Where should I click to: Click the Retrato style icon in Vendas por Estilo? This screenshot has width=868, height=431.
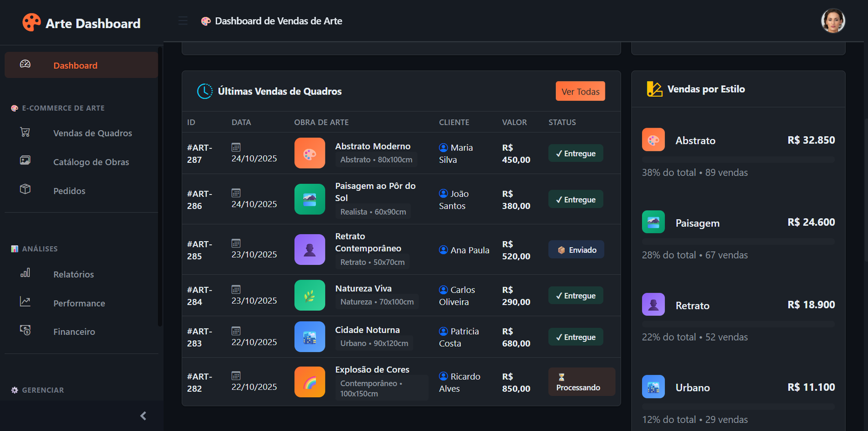[x=653, y=305]
